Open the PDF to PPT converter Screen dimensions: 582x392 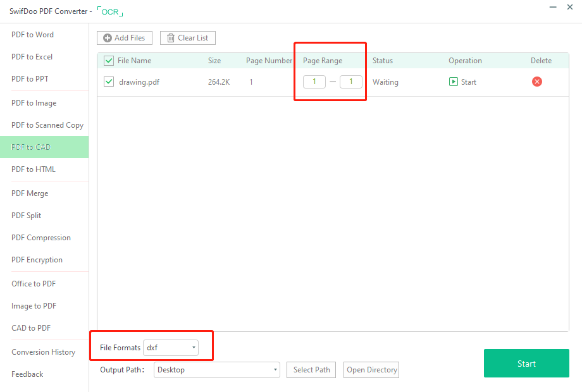click(x=30, y=79)
